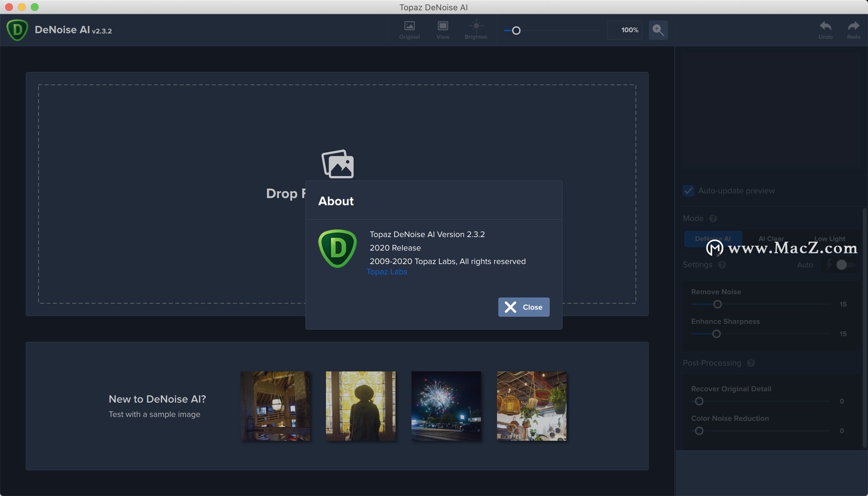Click the Color Noise Reduction slider handle
This screenshot has height=496, width=868.
pos(699,431)
